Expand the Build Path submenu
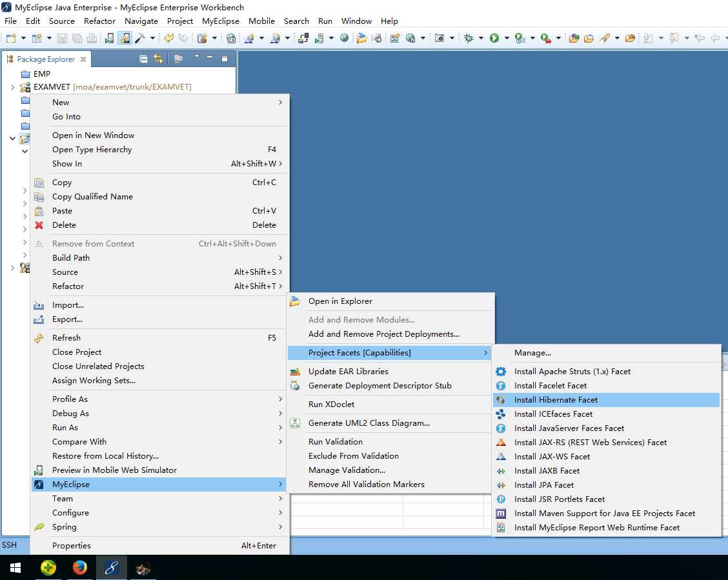 click(280, 258)
